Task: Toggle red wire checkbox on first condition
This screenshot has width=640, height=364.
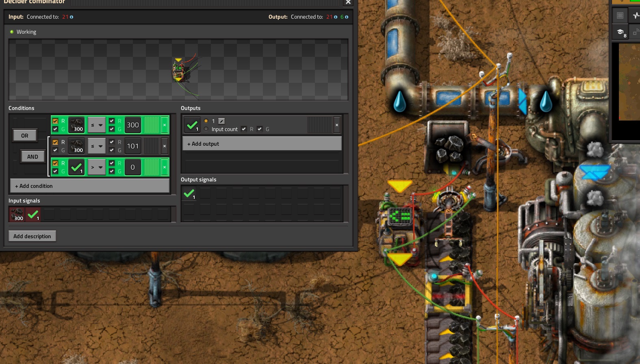Action: pyautogui.click(x=55, y=121)
